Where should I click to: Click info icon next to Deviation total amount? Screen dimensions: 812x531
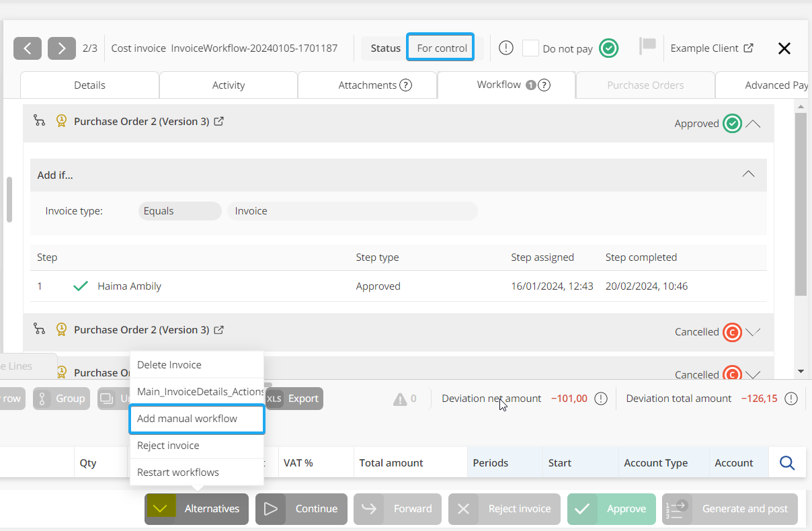[790, 399]
